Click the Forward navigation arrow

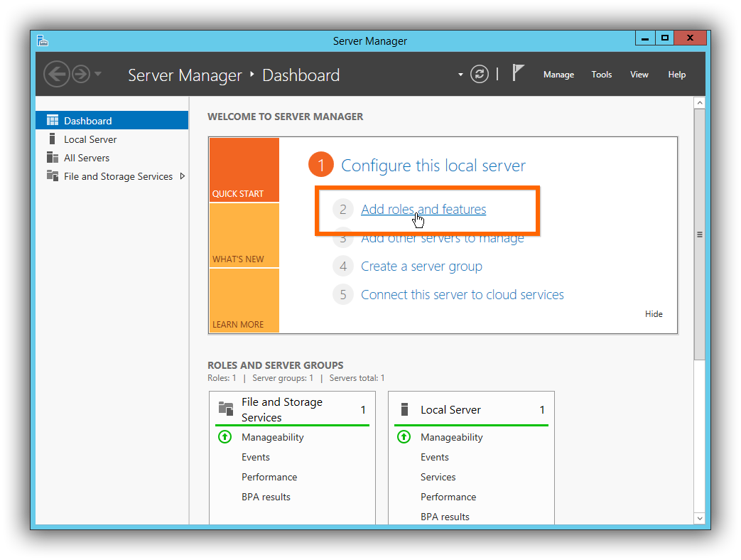point(81,74)
